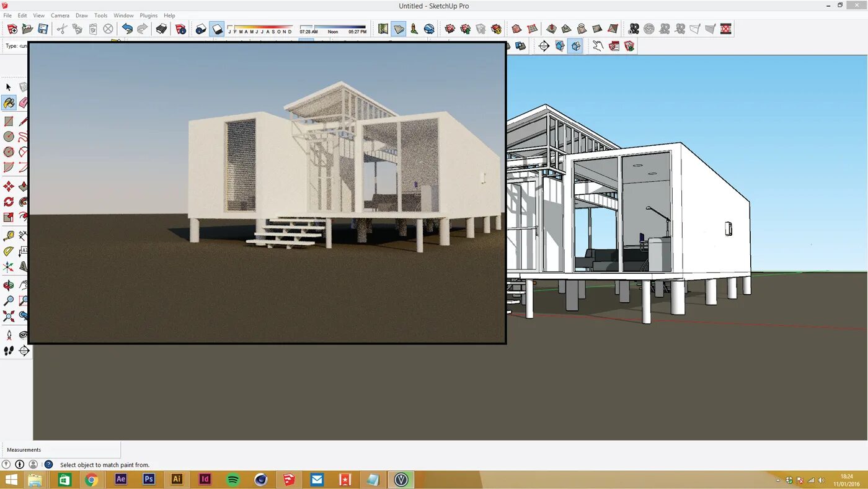Toggle the Display Section Planes button
The height and width of the screenshot is (489, 868).
(x=560, y=46)
